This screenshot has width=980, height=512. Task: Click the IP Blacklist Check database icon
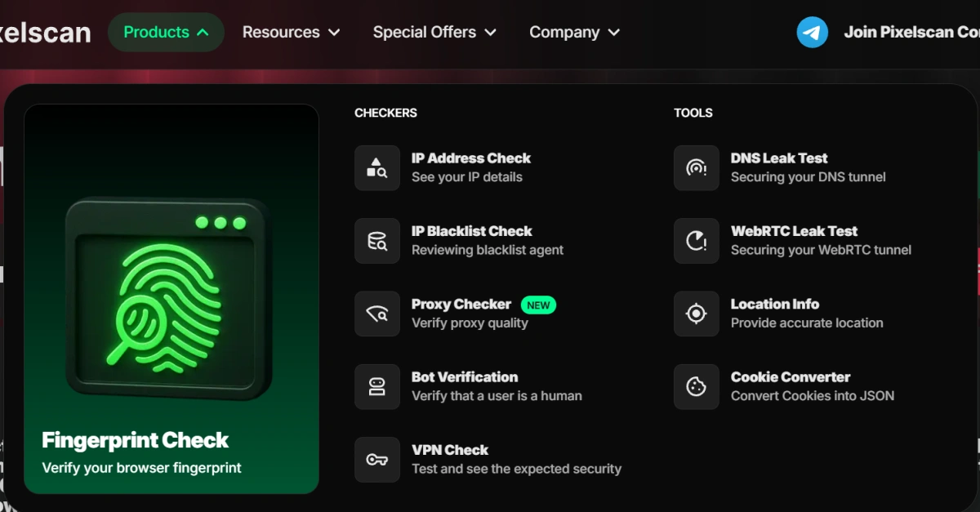point(377,241)
